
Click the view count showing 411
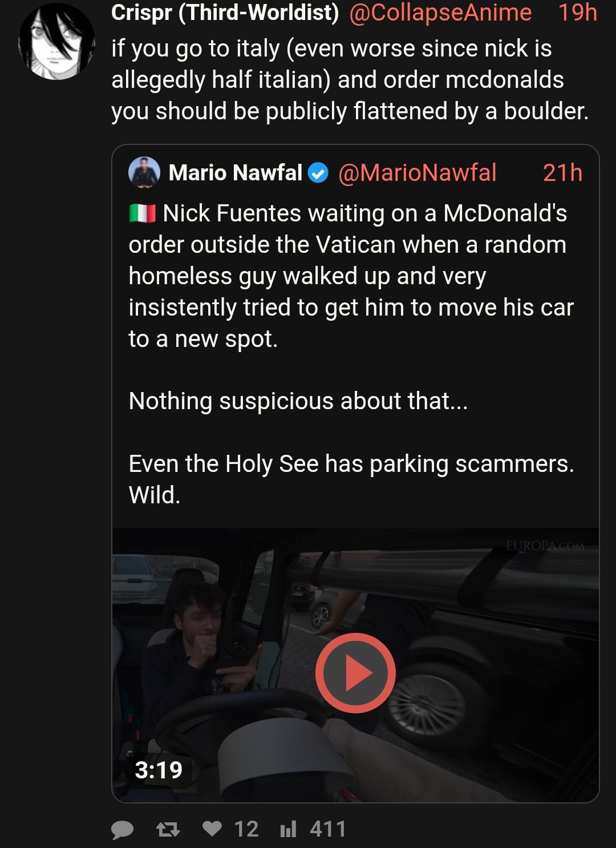(x=328, y=829)
